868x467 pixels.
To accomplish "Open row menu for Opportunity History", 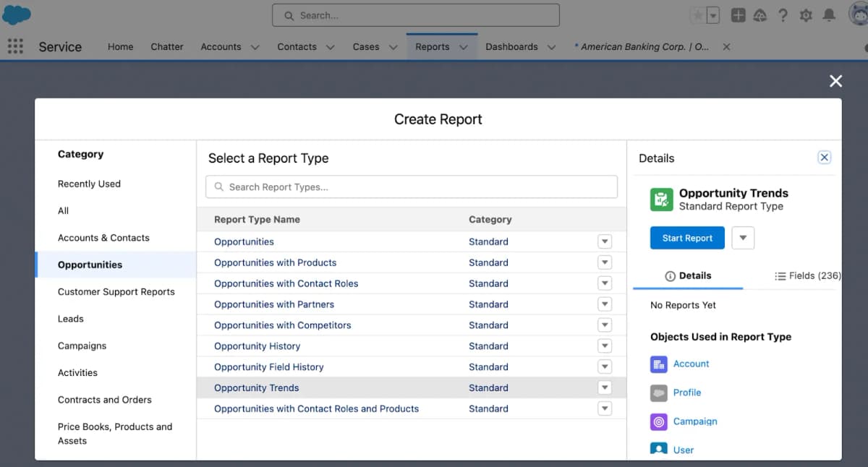I will click(605, 346).
